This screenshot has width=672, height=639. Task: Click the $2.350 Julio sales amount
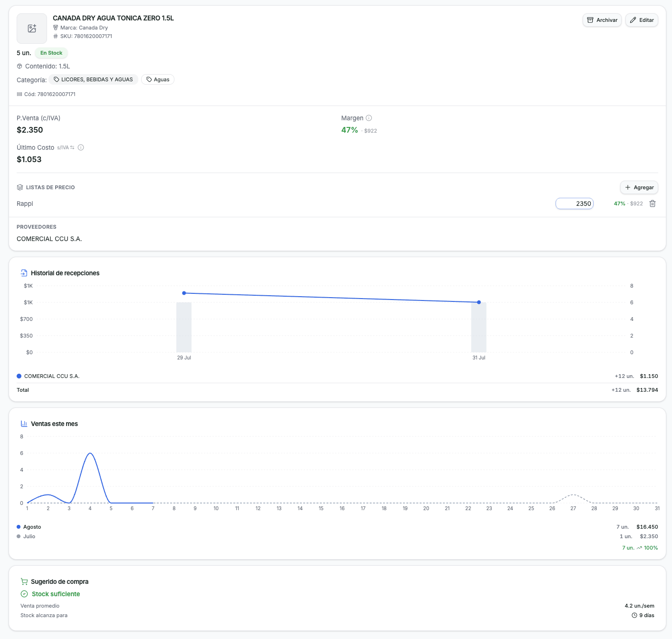pyautogui.click(x=649, y=536)
